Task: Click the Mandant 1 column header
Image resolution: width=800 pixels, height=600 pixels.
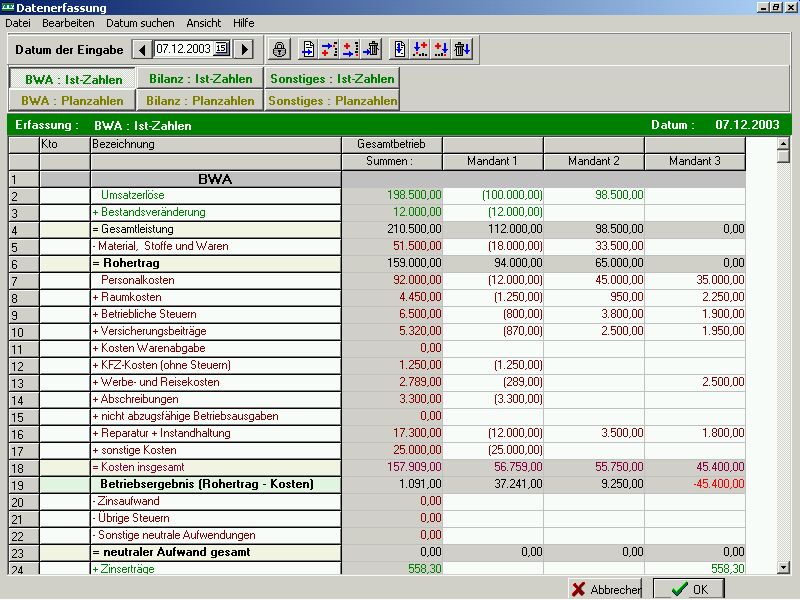Action: click(x=492, y=161)
